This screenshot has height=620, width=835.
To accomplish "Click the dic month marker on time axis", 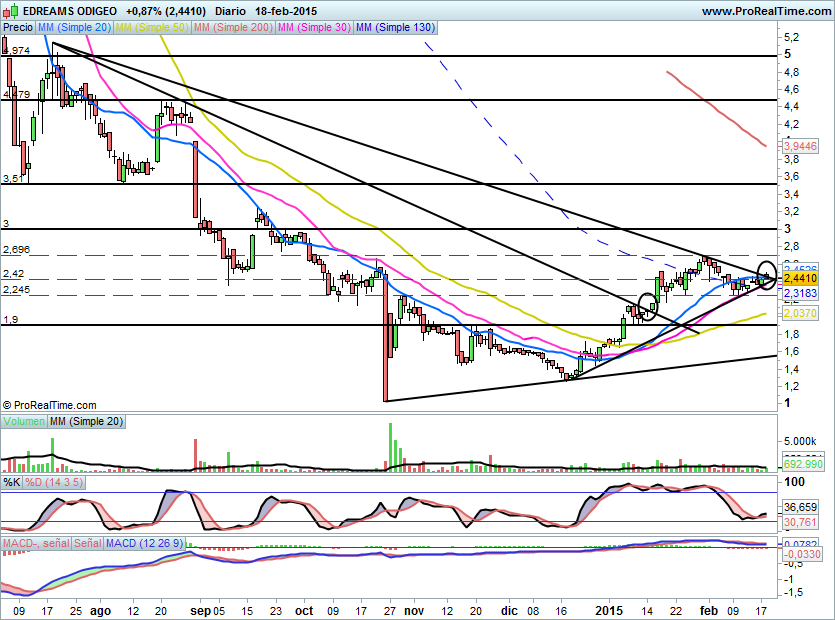I will coord(509,611).
